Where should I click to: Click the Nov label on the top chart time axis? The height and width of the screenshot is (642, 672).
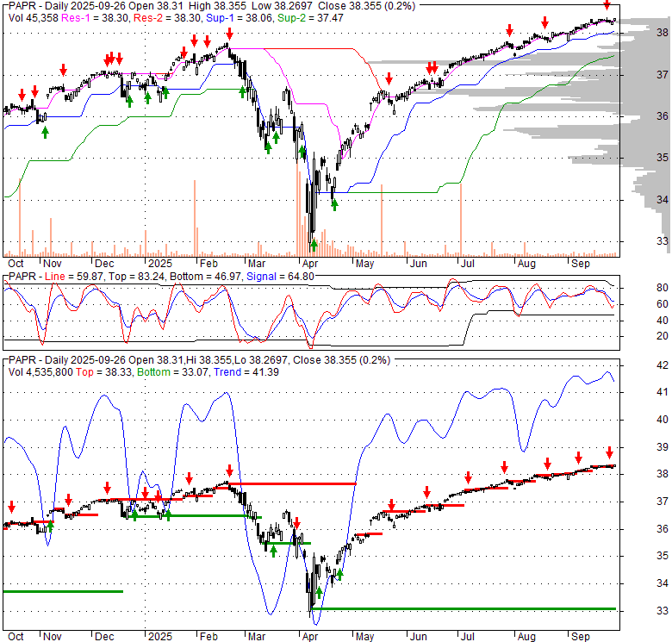(53, 263)
